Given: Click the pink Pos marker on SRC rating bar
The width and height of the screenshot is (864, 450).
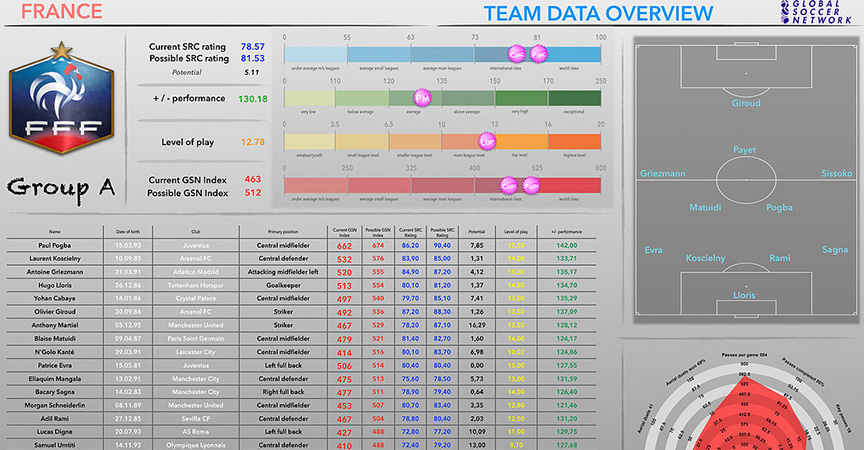Looking at the screenshot, I should 539,53.
